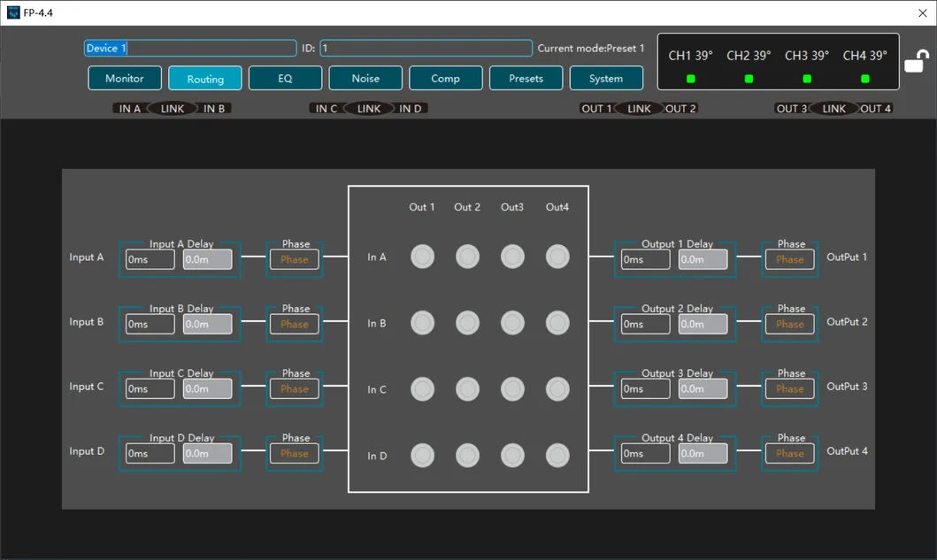Toggle Phase for OutPut 4
937x560 pixels.
789,453
